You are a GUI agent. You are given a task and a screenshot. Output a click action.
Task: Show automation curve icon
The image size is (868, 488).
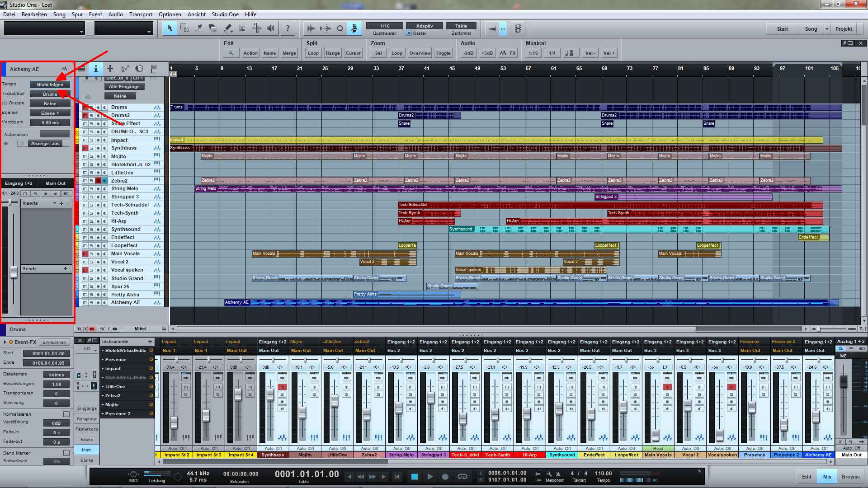125,69
